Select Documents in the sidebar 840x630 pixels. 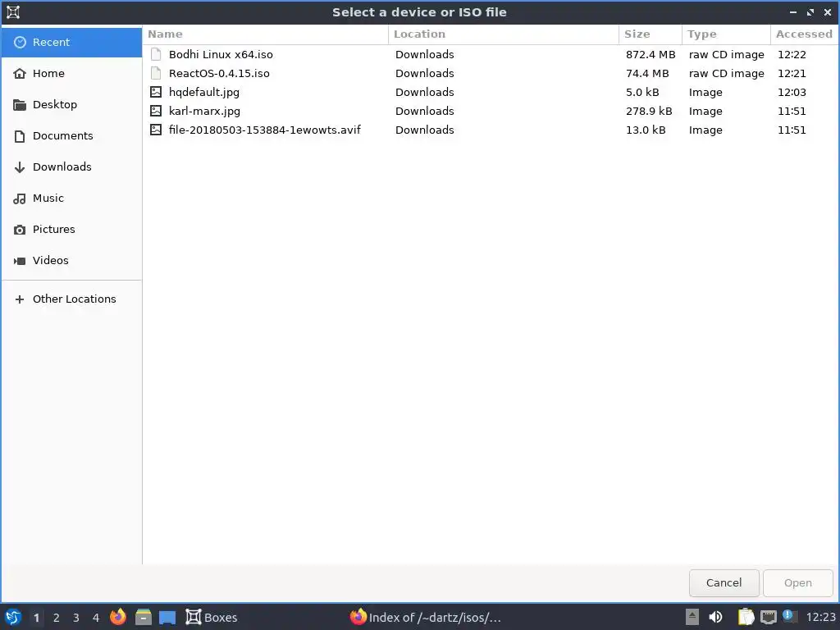pyautogui.click(x=72, y=135)
